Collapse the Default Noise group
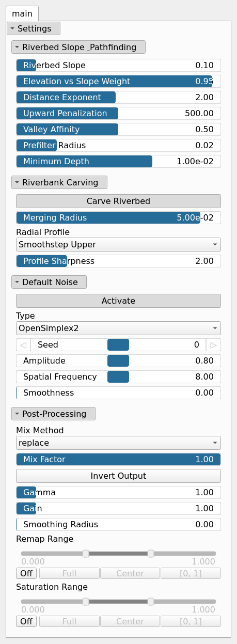The height and width of the screenshot is (644, 237). coord(49,282)
